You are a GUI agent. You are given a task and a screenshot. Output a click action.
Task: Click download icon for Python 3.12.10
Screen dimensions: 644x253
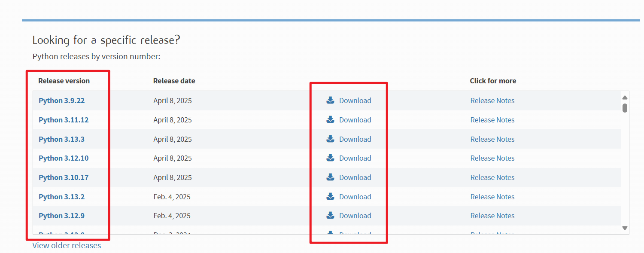coord(330,158)
